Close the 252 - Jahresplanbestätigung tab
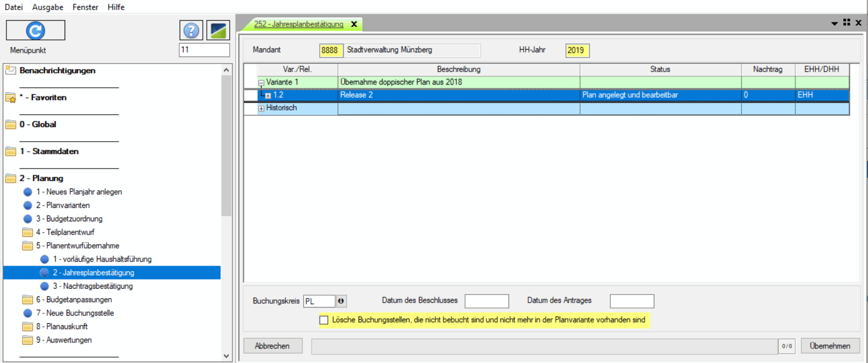The image size is (868, 363). pos(354,24)
